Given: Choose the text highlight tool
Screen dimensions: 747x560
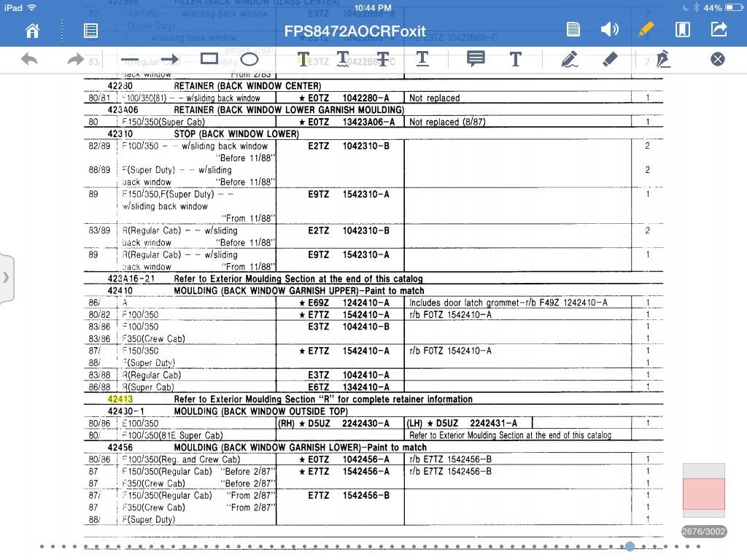Looking at the screenshot, I should [303, 59].
